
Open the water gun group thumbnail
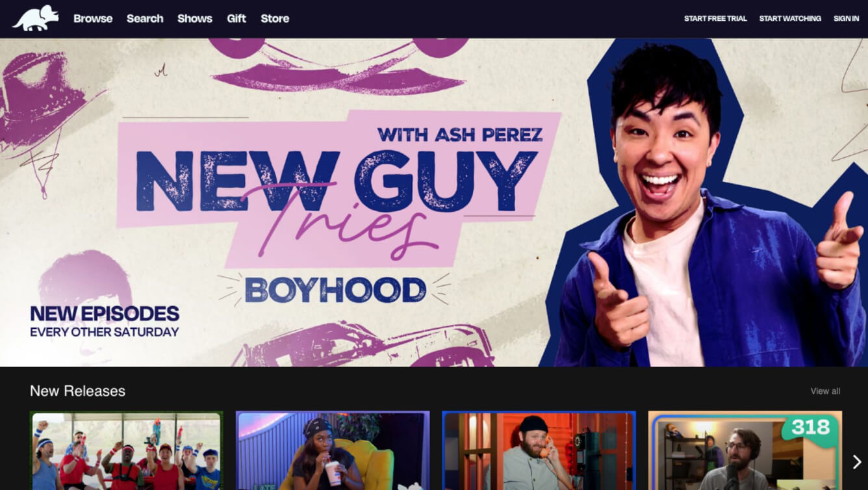tap(127, 450)
